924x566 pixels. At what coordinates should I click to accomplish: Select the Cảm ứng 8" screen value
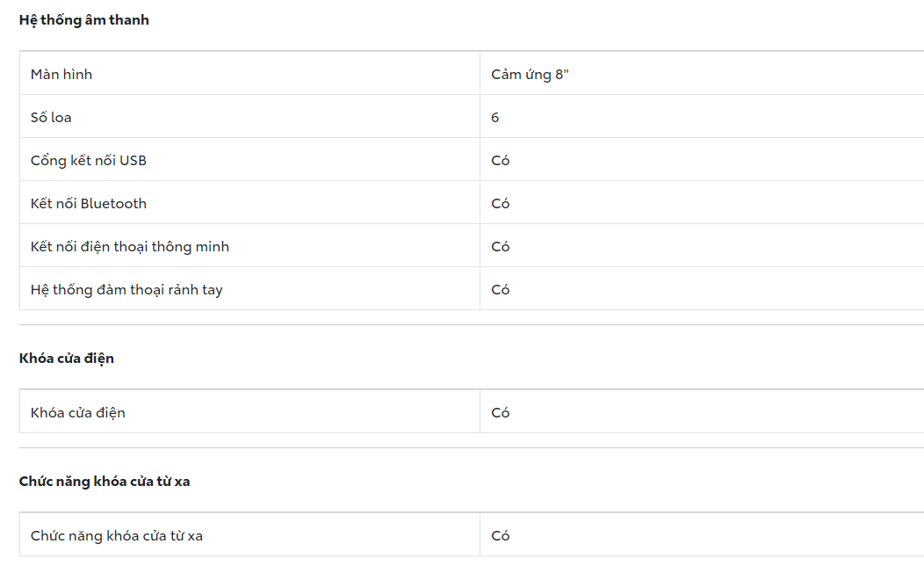click(x=530, y=75)
